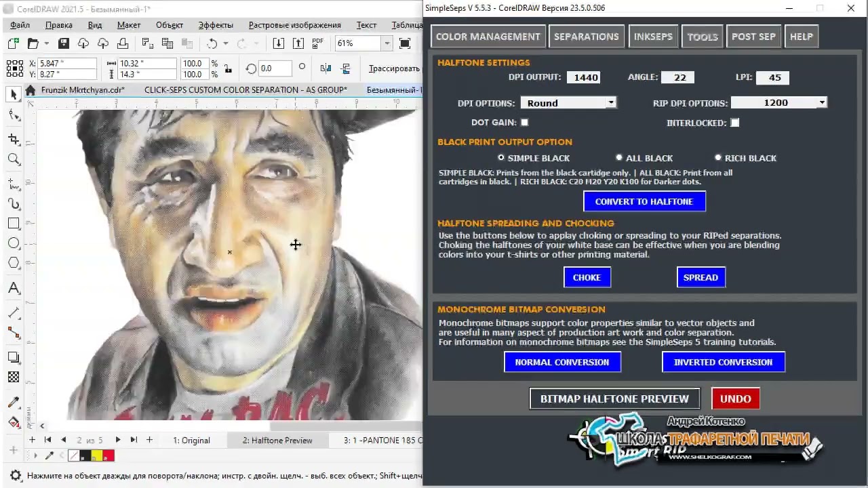Select the Pick tool arrow

coord(14,95)
